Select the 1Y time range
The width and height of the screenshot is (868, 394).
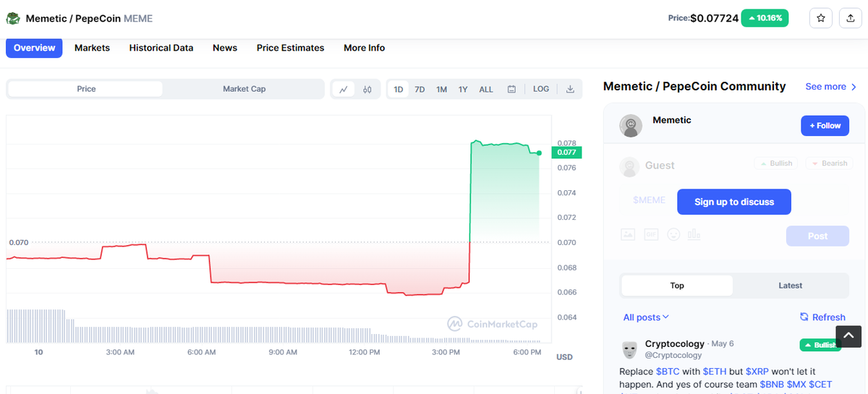click(463, 90)
